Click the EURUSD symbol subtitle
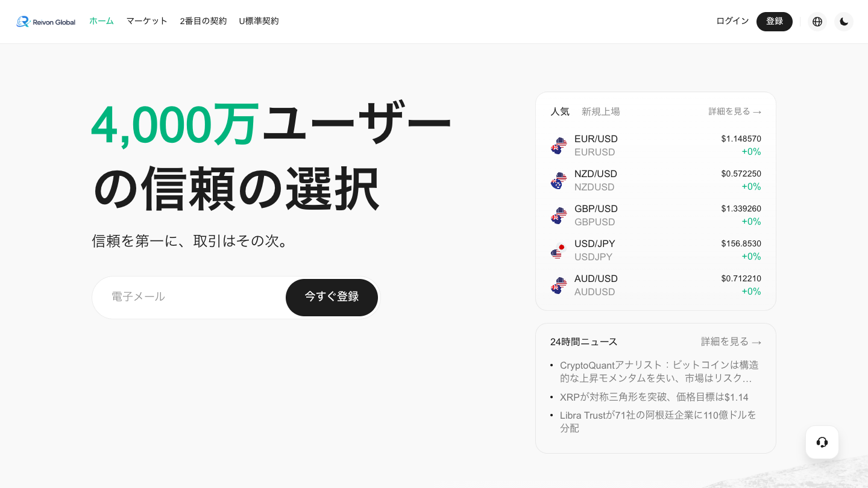868x488 pixels. pyautogui.click(x=595, y=152)
